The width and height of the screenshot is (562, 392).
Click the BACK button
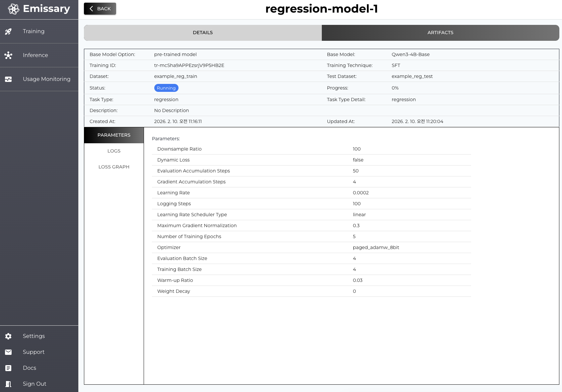pos(100,9)
